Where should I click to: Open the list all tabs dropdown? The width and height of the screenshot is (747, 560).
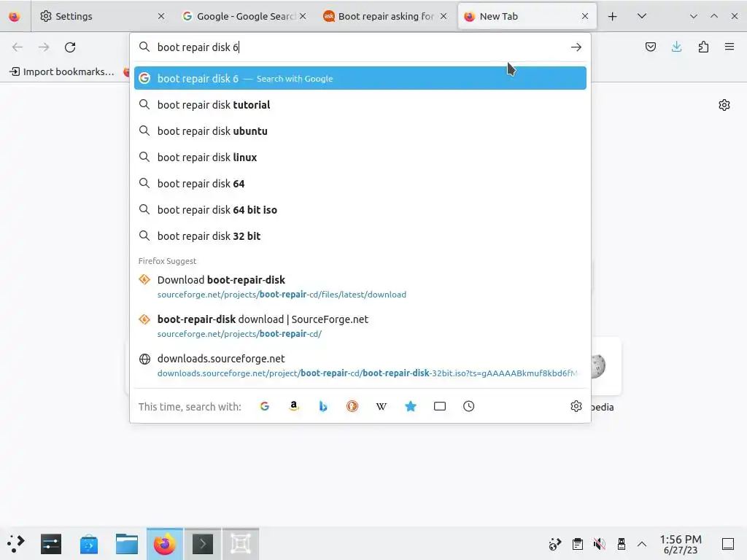click(642, 16)
